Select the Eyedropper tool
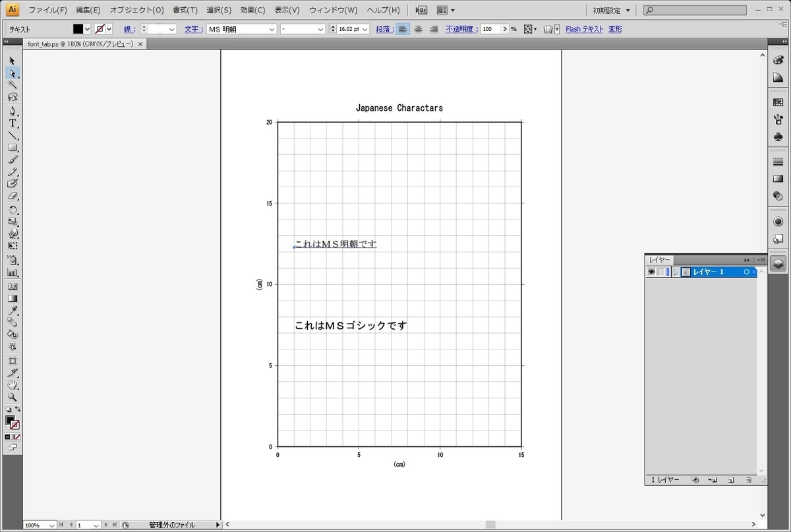The width and height of the screenshot is (791, 532). pos(13,310)
